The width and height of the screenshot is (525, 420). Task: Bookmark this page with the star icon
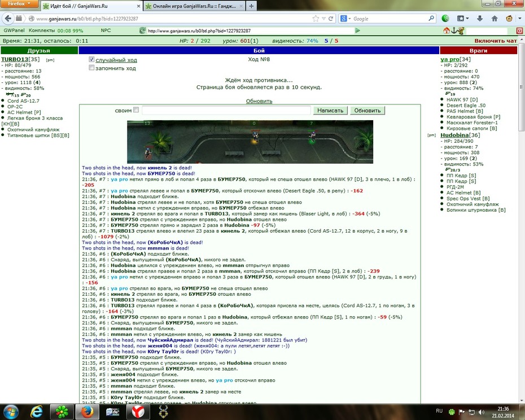[316, 19]
